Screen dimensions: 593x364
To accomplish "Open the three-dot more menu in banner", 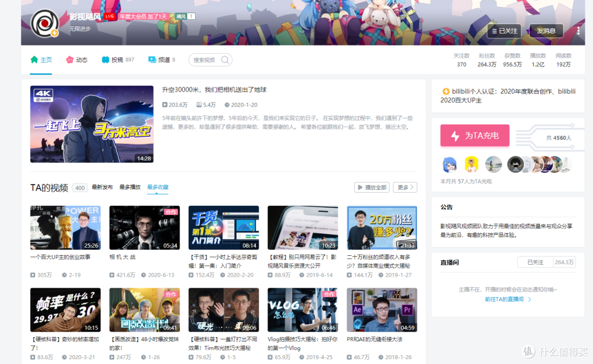I will click(578, 31).
